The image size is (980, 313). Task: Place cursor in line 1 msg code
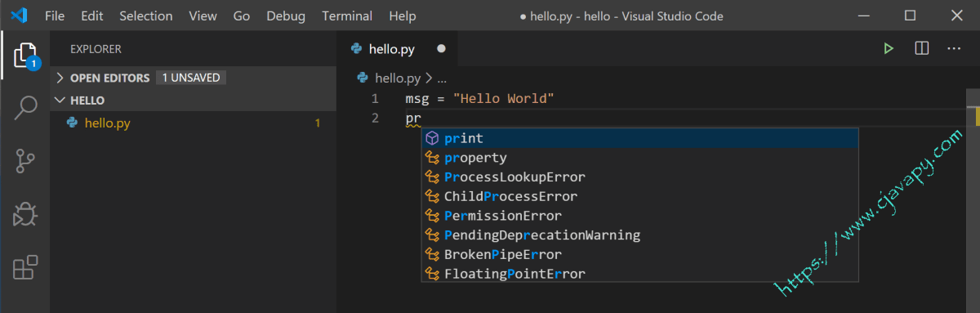[480, 99]
